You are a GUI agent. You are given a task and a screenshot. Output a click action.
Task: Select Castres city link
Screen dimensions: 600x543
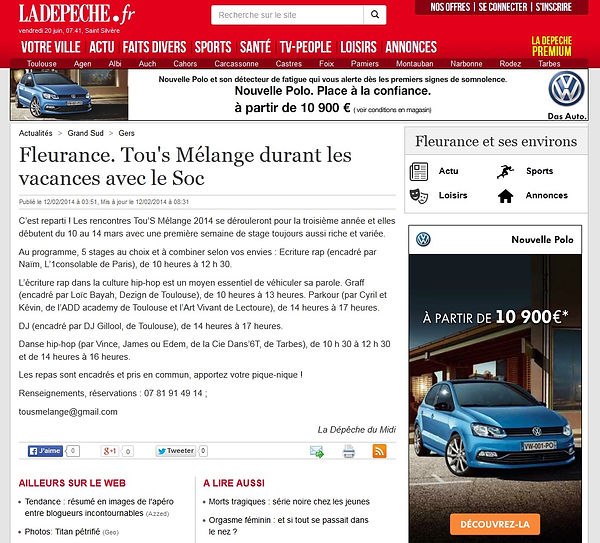[289, 64]
